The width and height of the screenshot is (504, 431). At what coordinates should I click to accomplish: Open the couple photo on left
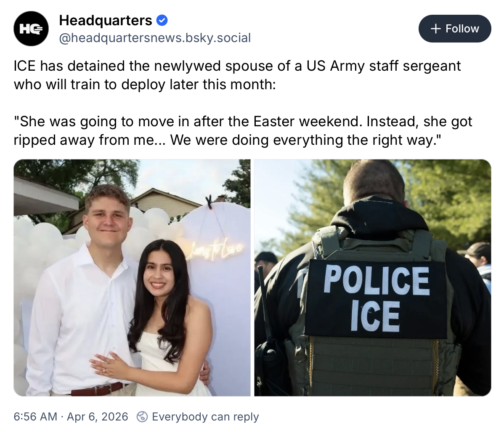point(132,277)
